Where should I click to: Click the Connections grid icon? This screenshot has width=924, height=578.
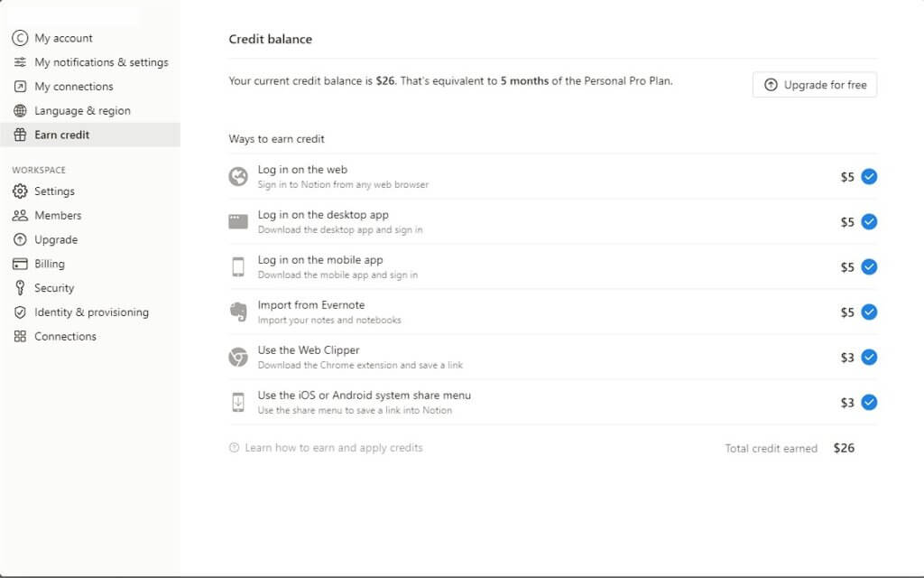[x=20, y=336]
